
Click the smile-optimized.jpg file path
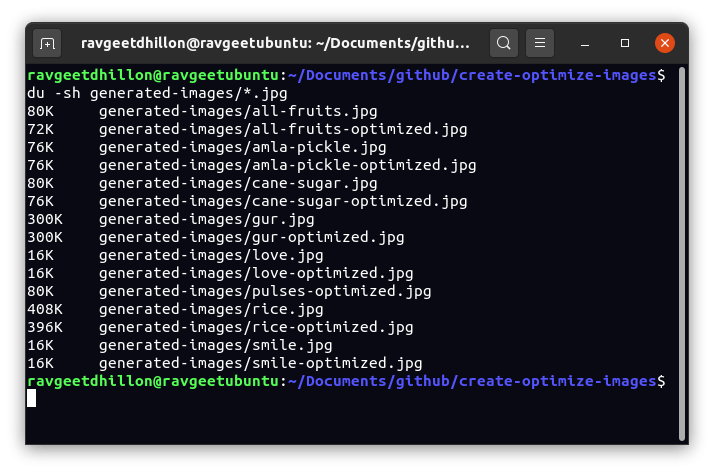(x=260, y=363)
